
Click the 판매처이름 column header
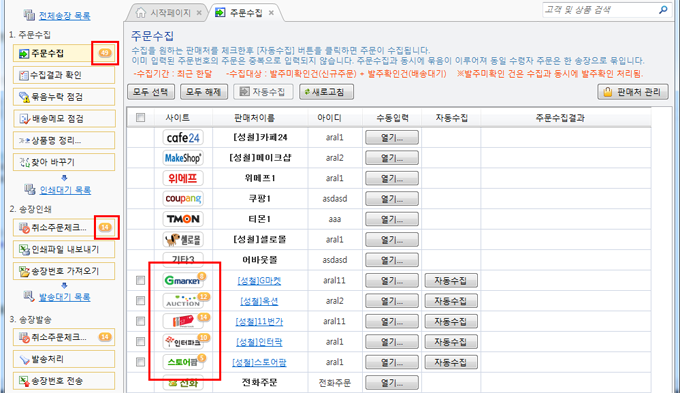point(260,118)
